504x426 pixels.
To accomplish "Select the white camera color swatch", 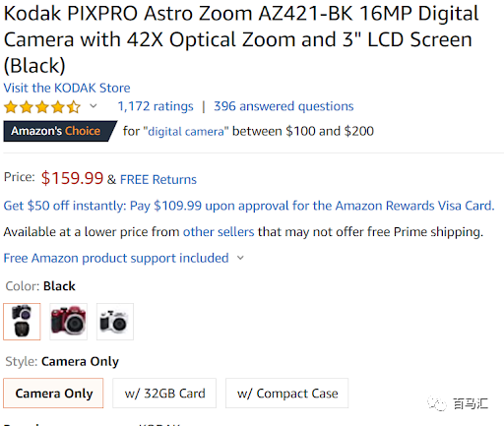I will coord(115,322).
